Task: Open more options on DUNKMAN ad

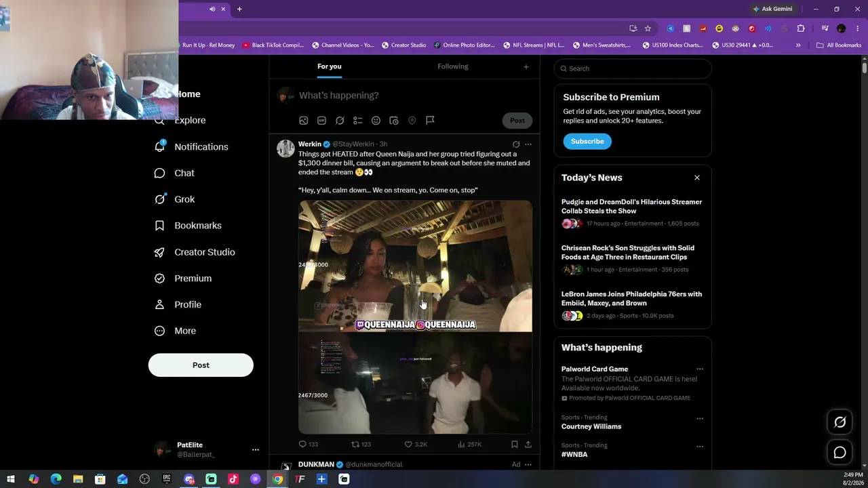Action: pyautogui.click(x=528, y=465)
